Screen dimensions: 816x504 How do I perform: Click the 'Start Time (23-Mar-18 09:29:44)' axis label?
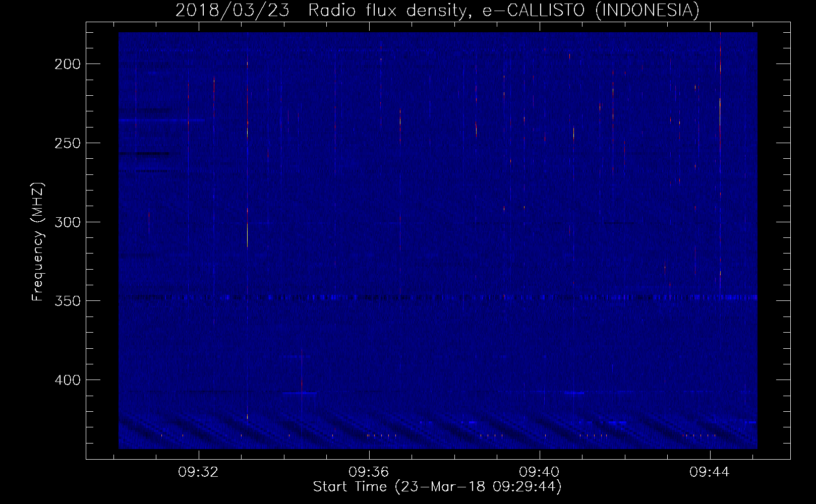[x=437, y=487]
